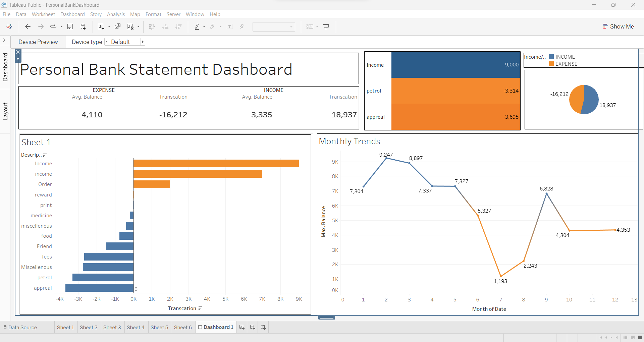Open the Dashboard menu
Image resolution: width=644 pixels, height=342 pixels.
[x=72, y=14]
